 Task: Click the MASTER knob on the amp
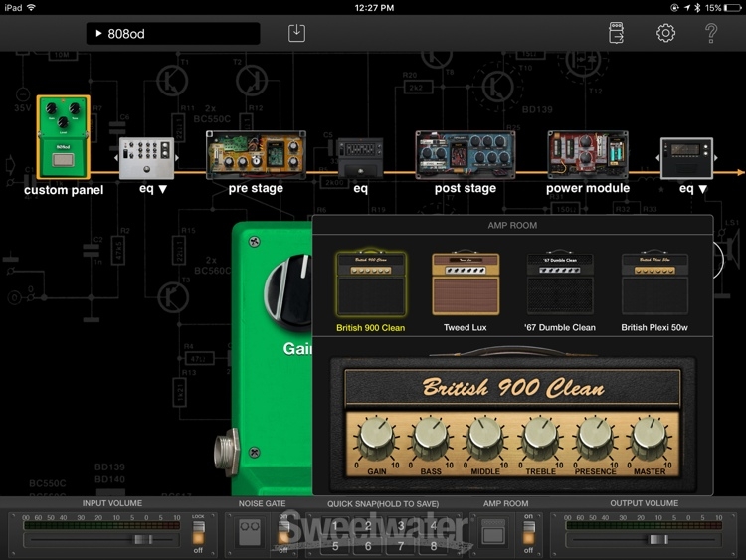[x=650, y=437]
